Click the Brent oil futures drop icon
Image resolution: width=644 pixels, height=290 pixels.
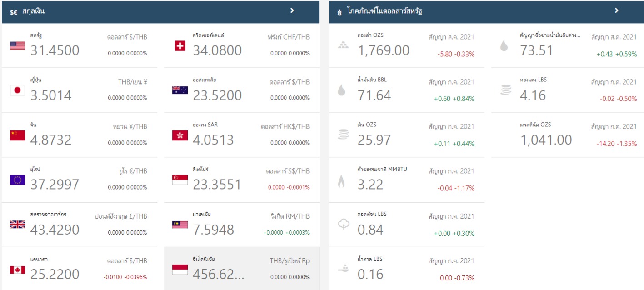point(504,45)
